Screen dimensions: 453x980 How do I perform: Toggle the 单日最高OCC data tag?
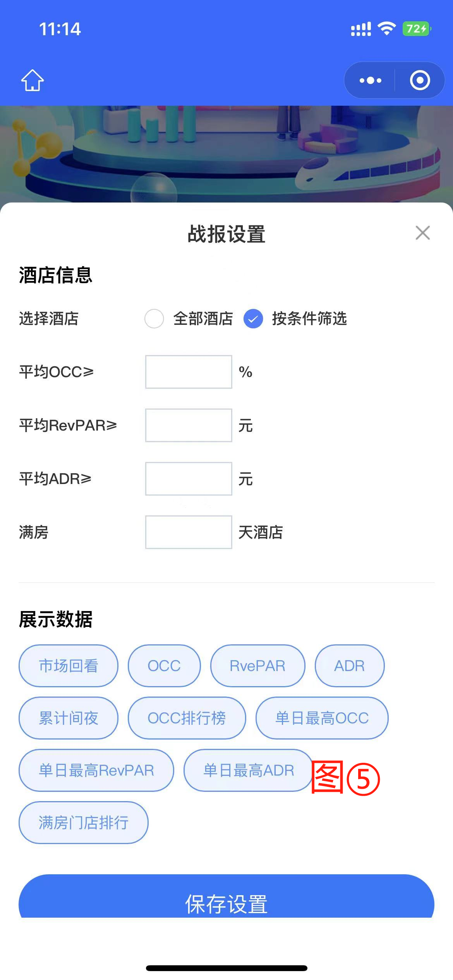point(322,718)
